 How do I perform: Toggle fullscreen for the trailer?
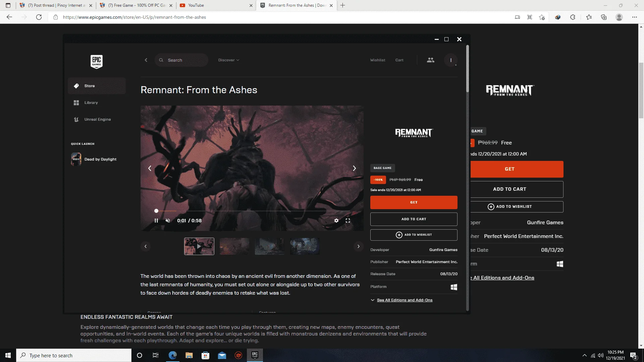[x=348, y=221]
